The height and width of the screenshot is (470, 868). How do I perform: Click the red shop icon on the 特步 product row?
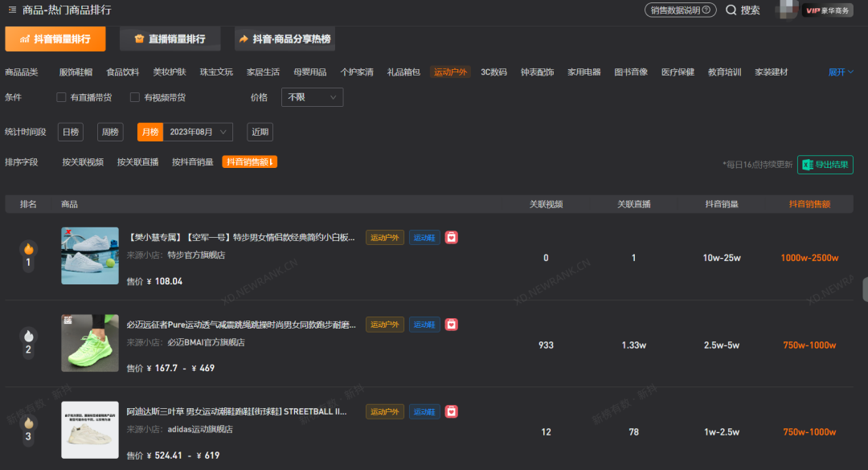[452, 237]
